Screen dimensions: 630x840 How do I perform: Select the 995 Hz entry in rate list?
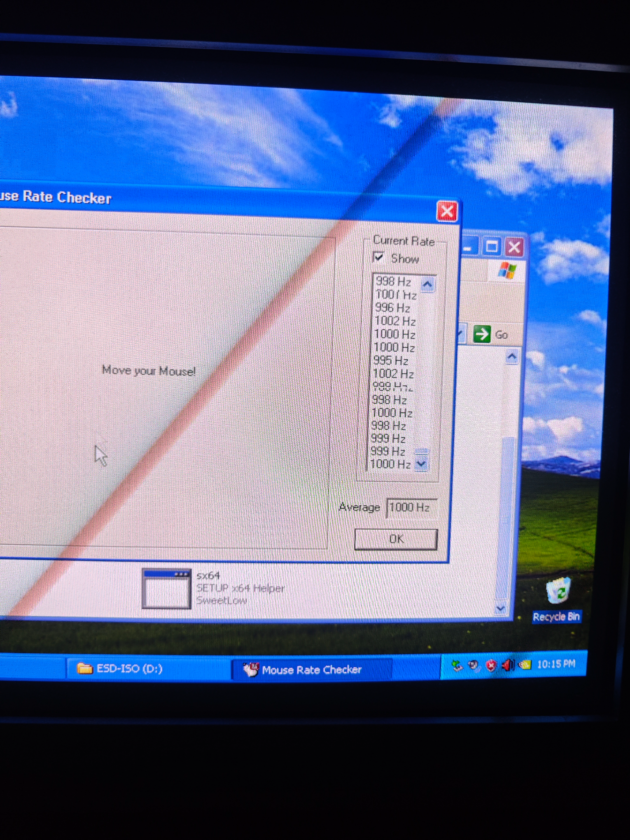click(391, 360)
